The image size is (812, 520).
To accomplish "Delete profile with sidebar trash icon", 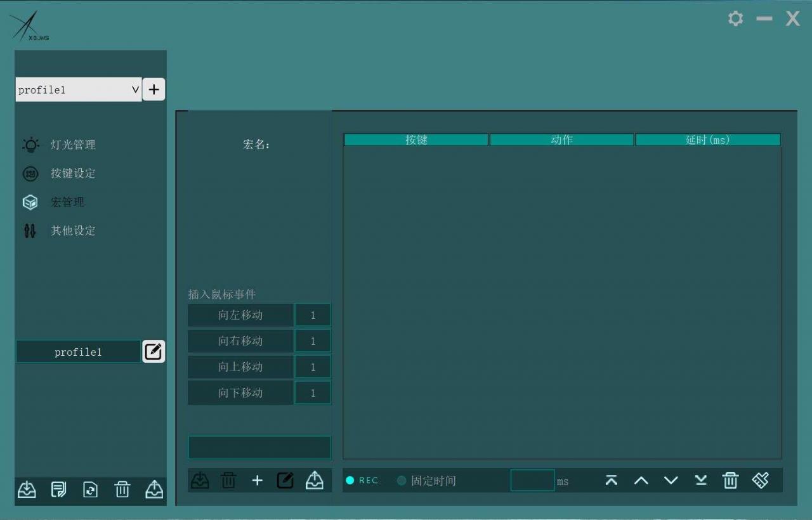I will (122, 490).
